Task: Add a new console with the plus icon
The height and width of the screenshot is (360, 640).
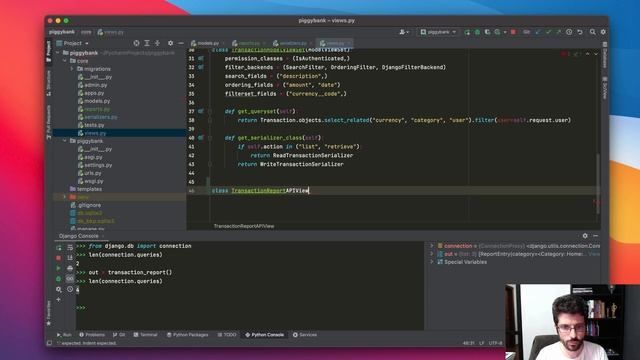Action: (59, 300)
